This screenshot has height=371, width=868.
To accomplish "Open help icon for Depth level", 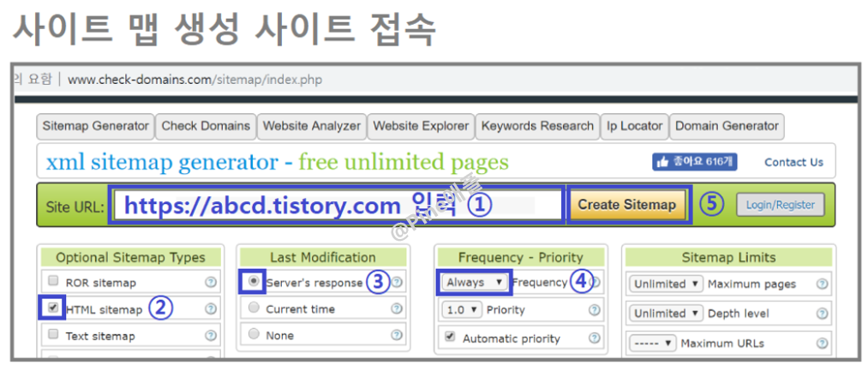I will point(822,314).
